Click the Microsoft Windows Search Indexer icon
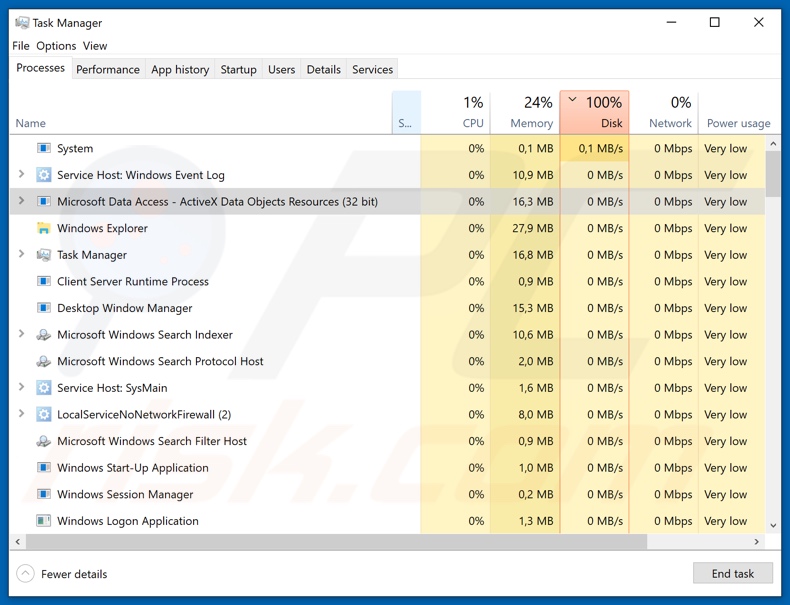 click(44, 334)
